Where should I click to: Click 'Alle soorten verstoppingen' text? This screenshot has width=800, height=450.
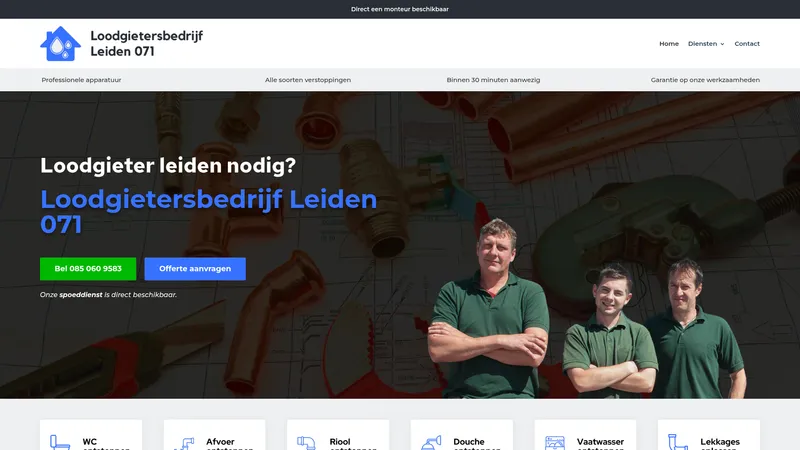coord(308,80)
